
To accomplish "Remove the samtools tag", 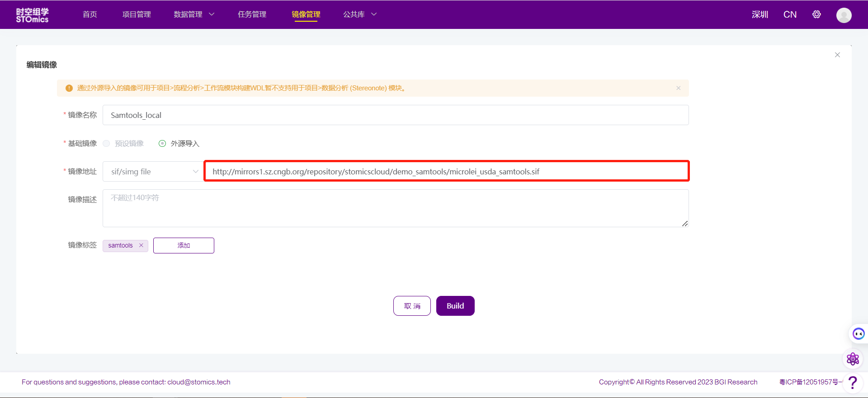I will coord(141,245).
